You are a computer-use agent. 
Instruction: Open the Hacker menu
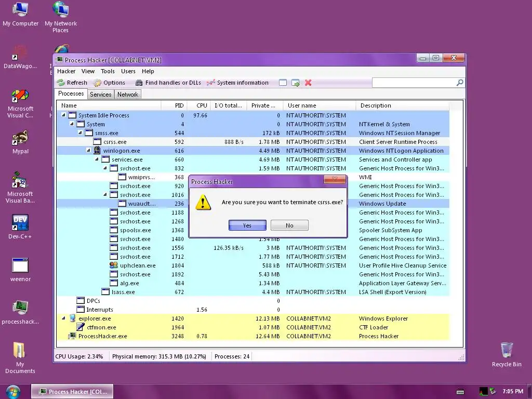coord(66,71)
